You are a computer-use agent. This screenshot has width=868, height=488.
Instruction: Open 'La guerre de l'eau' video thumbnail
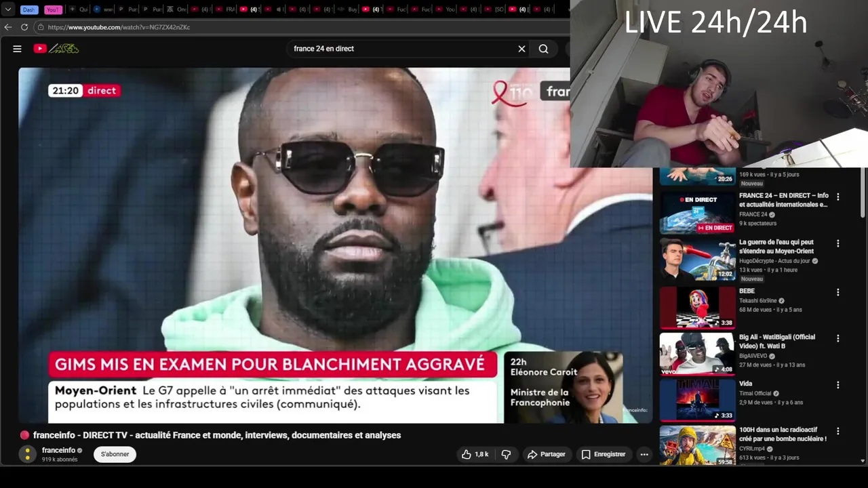697,260
